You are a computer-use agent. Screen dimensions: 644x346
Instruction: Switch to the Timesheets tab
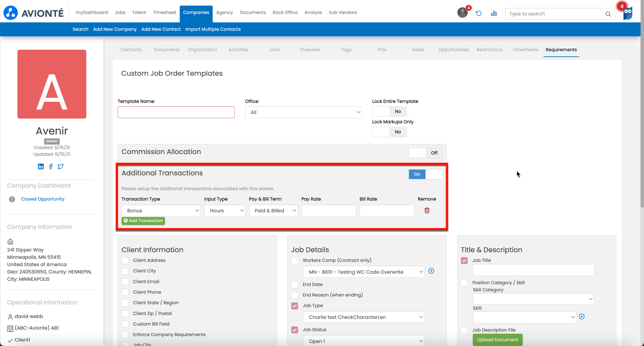pyautogui.click(x=525, y=49)
